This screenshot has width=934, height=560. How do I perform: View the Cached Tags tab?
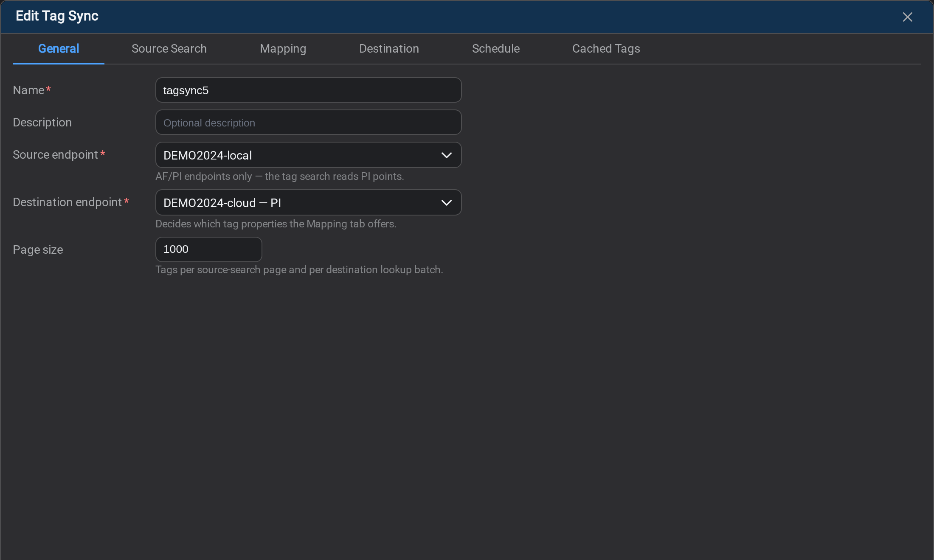[606, 49]
